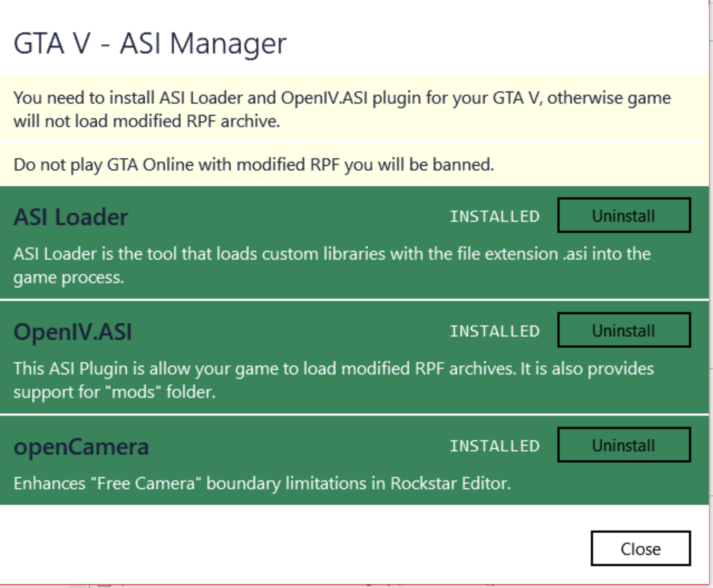The image size is (713, 588).
Task: Click the openCamera description text
Action: [262, 483]
